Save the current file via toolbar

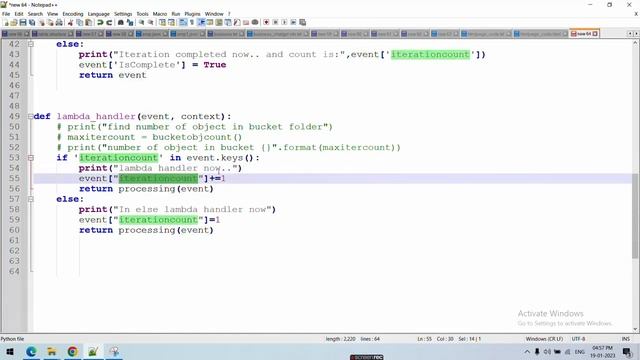(x=23, y=22)
